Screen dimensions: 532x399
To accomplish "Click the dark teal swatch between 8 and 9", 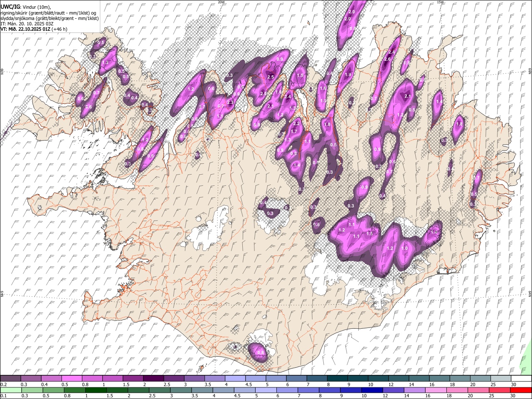I will (x=337, y=379).
